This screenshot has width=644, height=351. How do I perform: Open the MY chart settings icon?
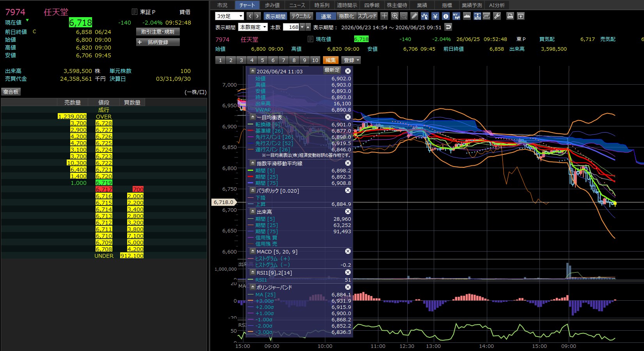(456, 16)
